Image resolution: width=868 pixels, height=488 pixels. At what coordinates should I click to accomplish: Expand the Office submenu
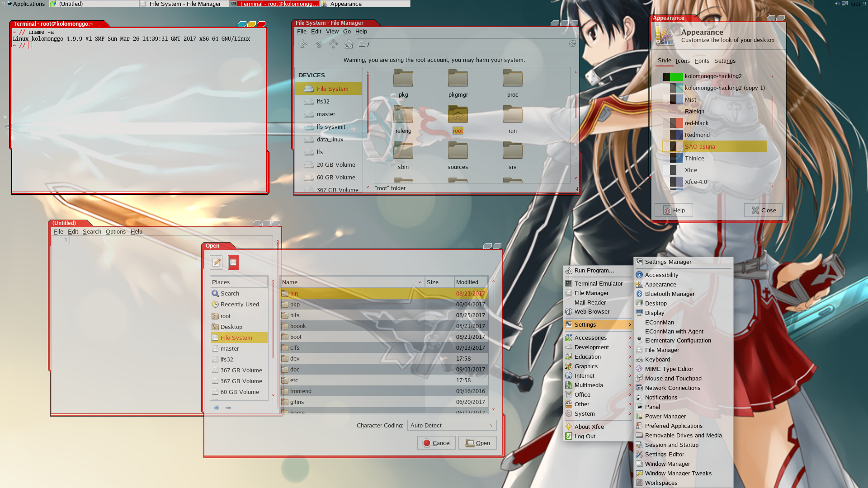click(598, 395)
